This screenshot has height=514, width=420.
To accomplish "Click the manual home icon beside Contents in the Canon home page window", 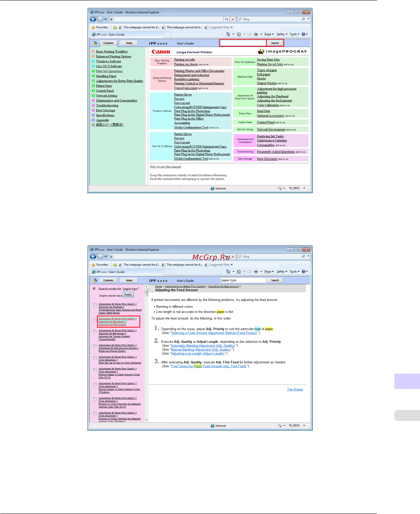I will tap(95, 43).
